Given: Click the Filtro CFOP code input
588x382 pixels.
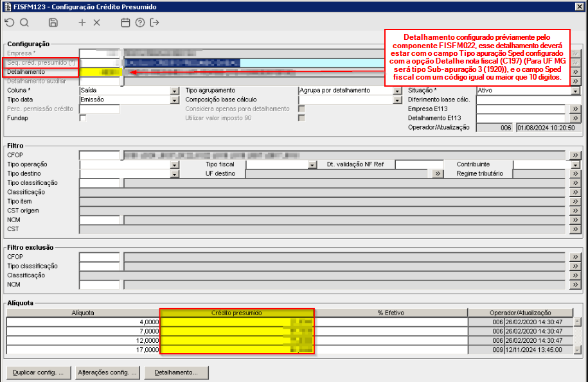Looking at the screenshot, I should (100, 155).
